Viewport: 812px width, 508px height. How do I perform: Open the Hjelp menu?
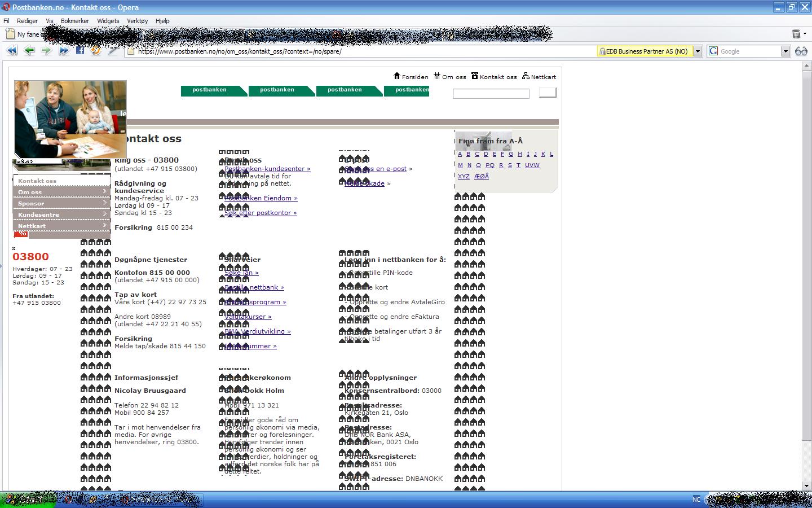coord(162,21)
